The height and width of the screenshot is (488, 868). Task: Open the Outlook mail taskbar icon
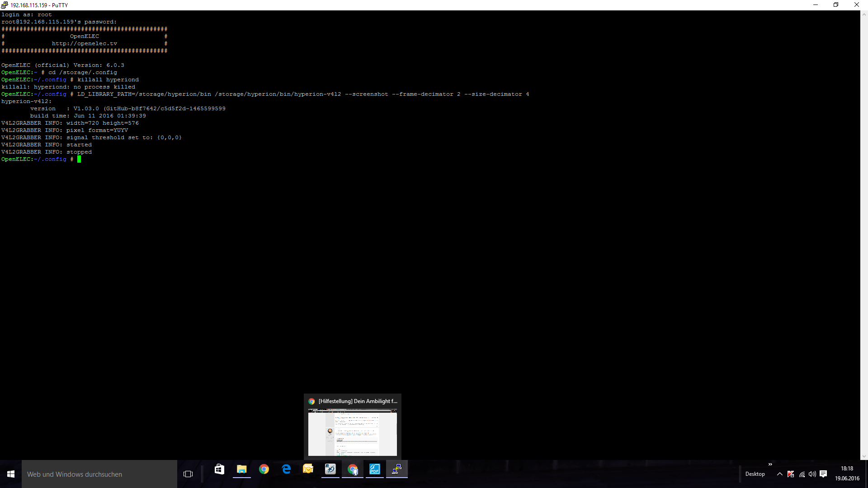308,469
